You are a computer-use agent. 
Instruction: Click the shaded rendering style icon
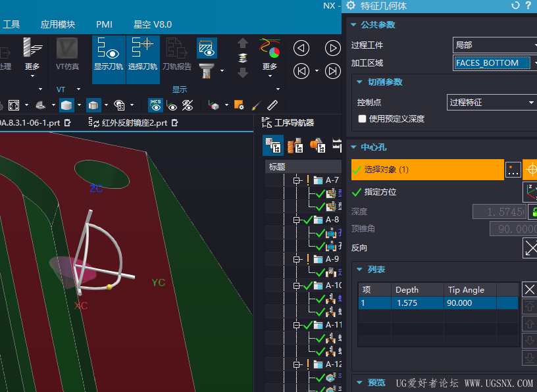(x=66, y=105)
